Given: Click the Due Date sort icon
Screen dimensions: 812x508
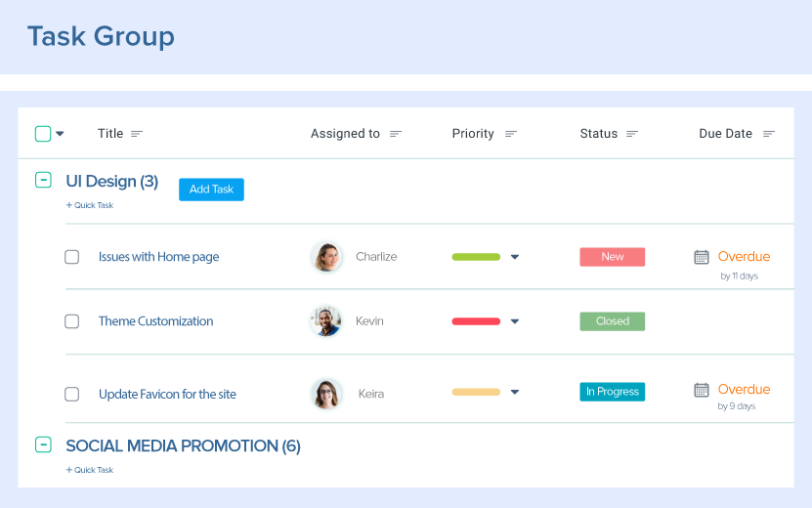Looking at the screenshot, I should [x=769, y=134].
